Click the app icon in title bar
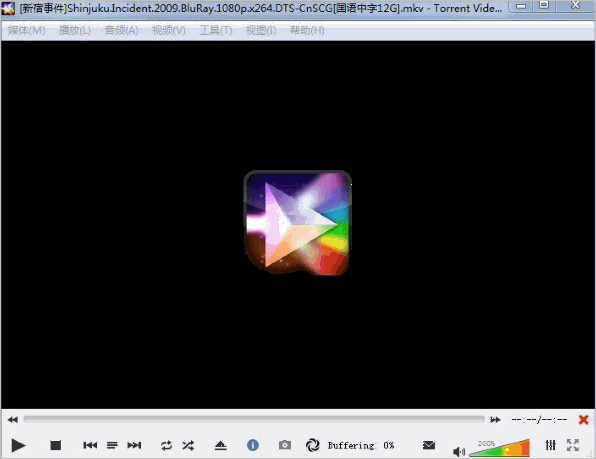Screen dimensions: 596x459 click(x=8, y=8)
